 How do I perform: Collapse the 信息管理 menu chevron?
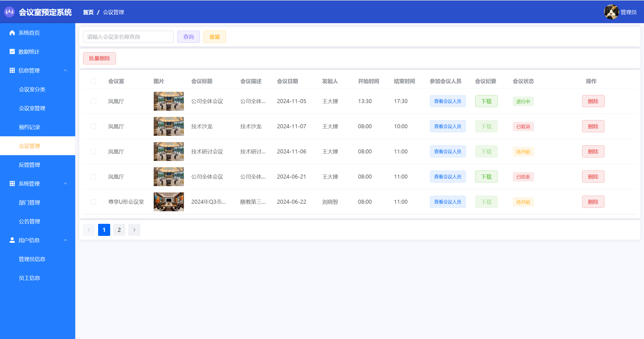point(65,70)
